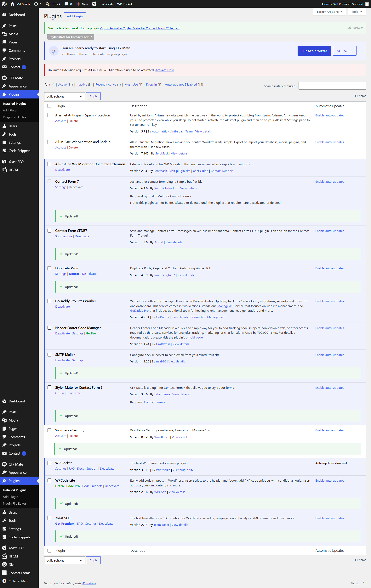Show Inactive (3) plugins

pyautogui.click(x=84, y=85)
